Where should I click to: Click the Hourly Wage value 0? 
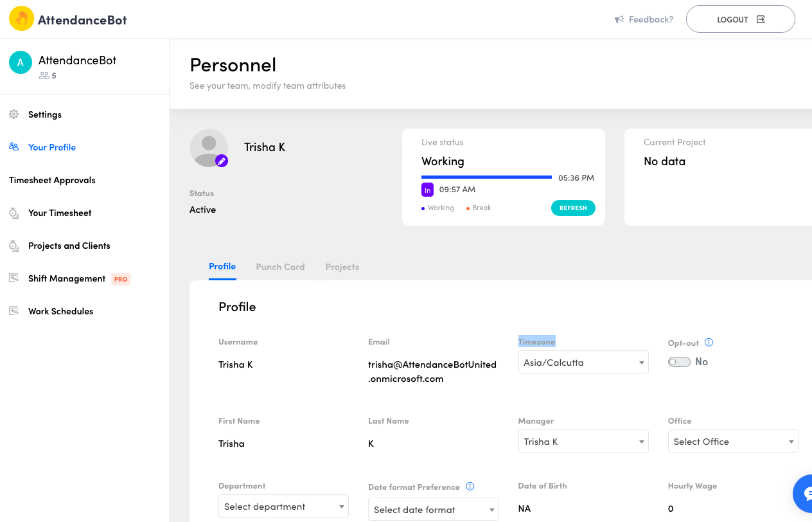click(x=671, y=509)
